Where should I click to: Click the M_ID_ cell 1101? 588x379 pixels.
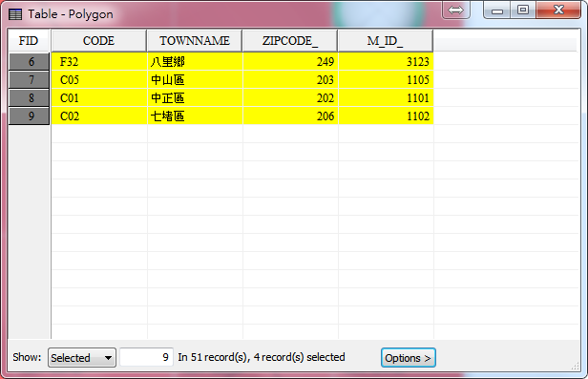click(x=386, y=97)
